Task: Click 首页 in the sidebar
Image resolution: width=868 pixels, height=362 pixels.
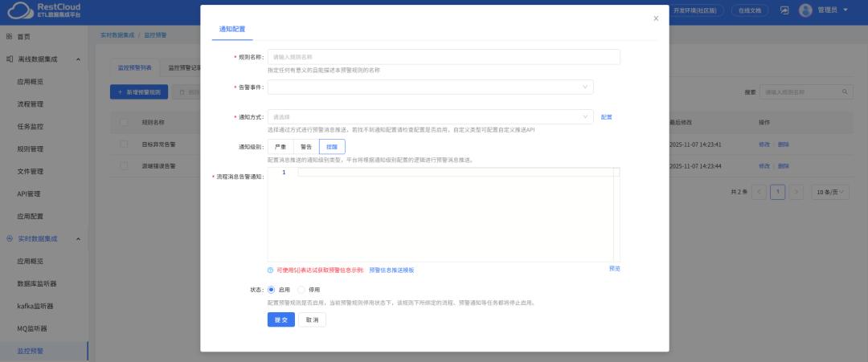Action: point(24,36)
